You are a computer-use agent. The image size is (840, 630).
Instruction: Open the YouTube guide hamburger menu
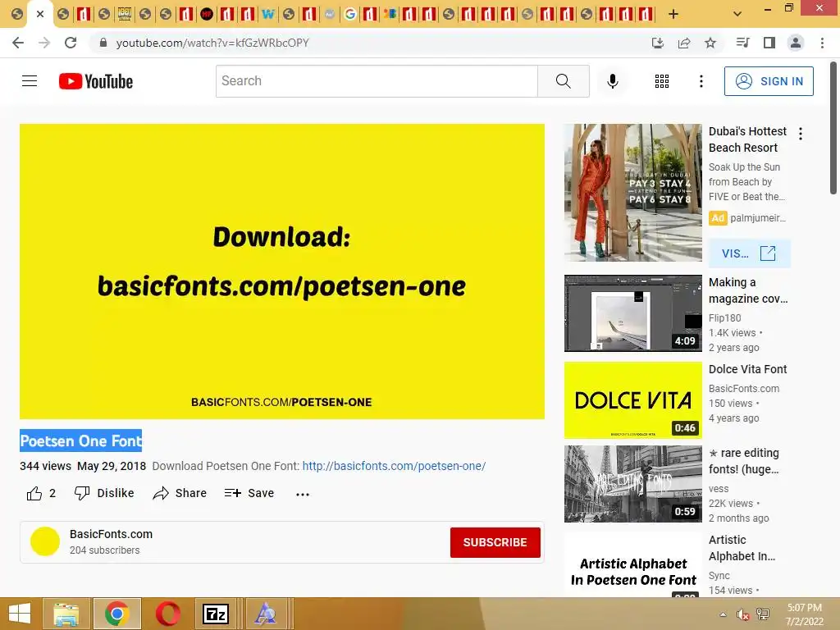coord(30,81)
